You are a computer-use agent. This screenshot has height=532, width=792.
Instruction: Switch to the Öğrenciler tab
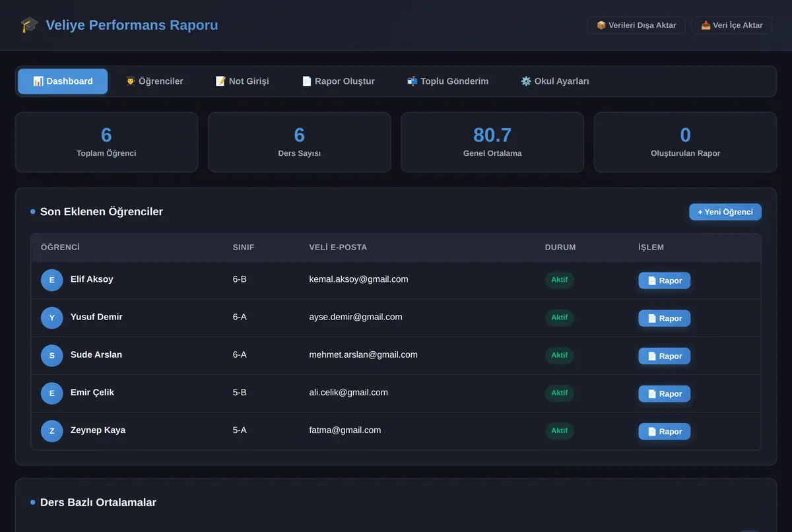[154, 81]
